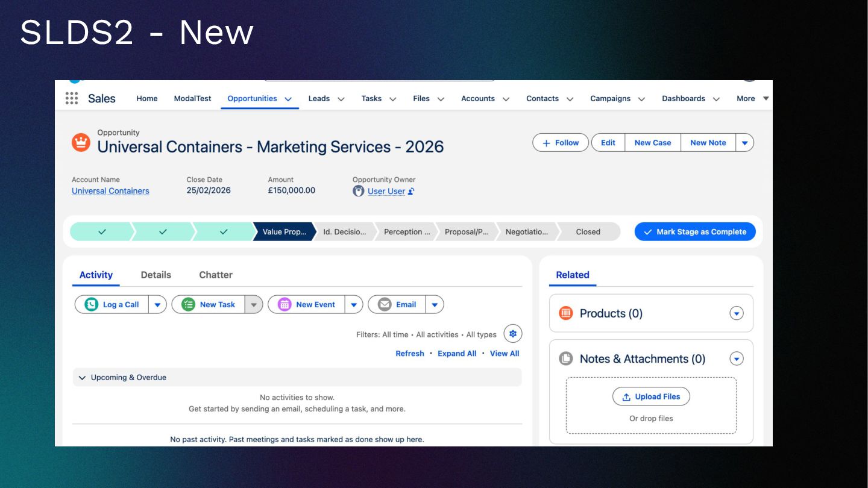Switch to the Details tab
Viewport: 868px width, 488px height.
156,275
